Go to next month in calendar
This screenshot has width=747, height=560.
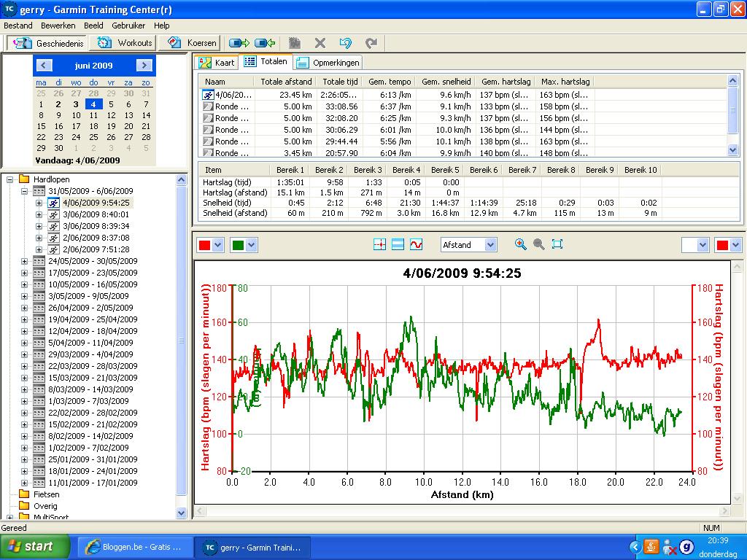[x=144, y=65]
